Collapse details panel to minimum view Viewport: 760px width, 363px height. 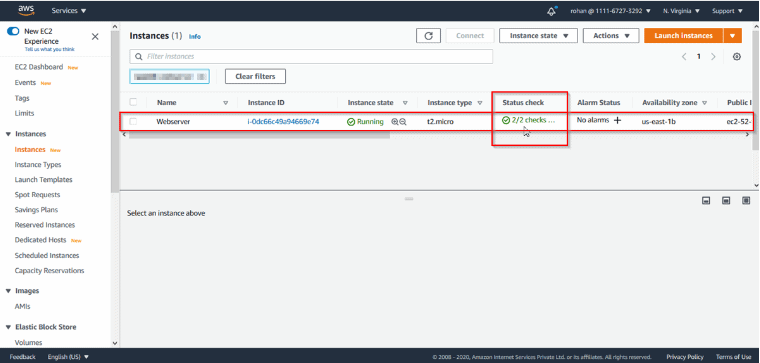tap(706, 200)
